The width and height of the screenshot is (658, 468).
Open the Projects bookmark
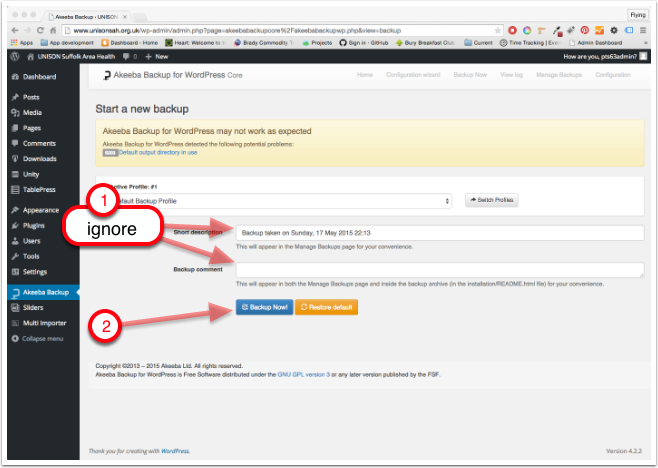point(317,43)
